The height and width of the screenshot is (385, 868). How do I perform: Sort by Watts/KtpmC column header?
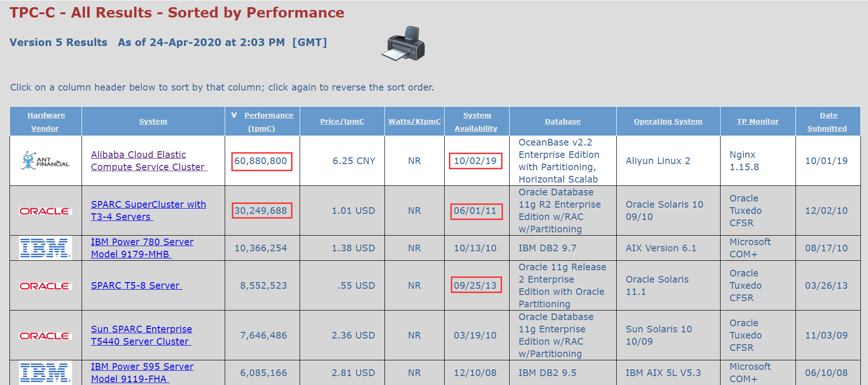(414, 121)
